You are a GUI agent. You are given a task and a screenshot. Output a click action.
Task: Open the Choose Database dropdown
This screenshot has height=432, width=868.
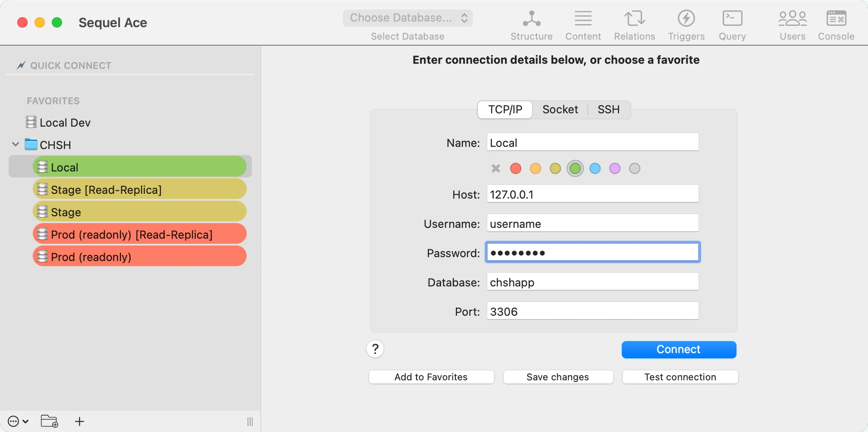(x=408, y=18)
